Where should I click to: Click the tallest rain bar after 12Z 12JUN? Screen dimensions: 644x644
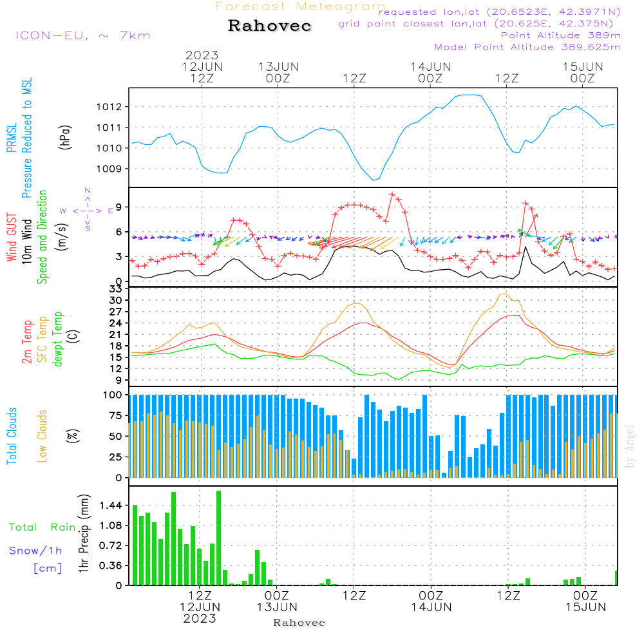218,538
